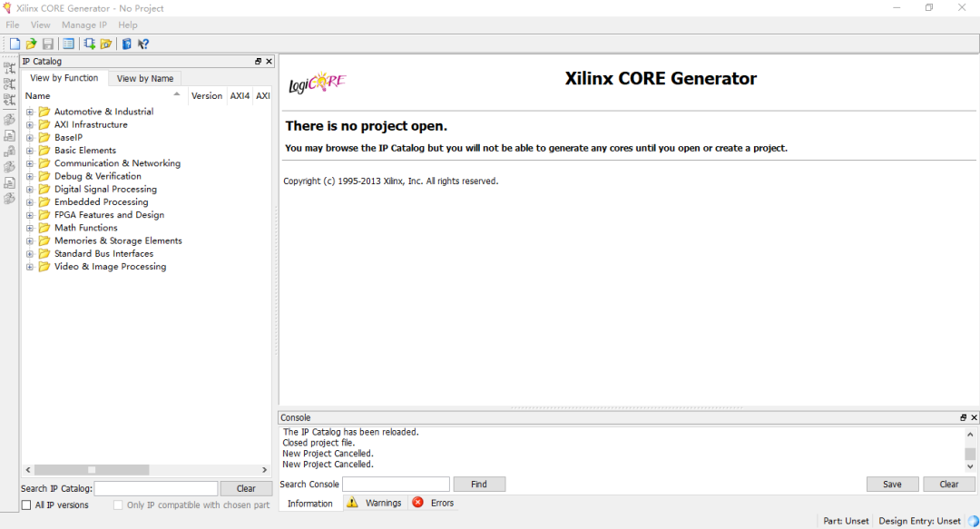Image resolution: width=980 pixels, height=529 pixels.
Task: Click the Save project toolbar icon
Action: [47, 43]
